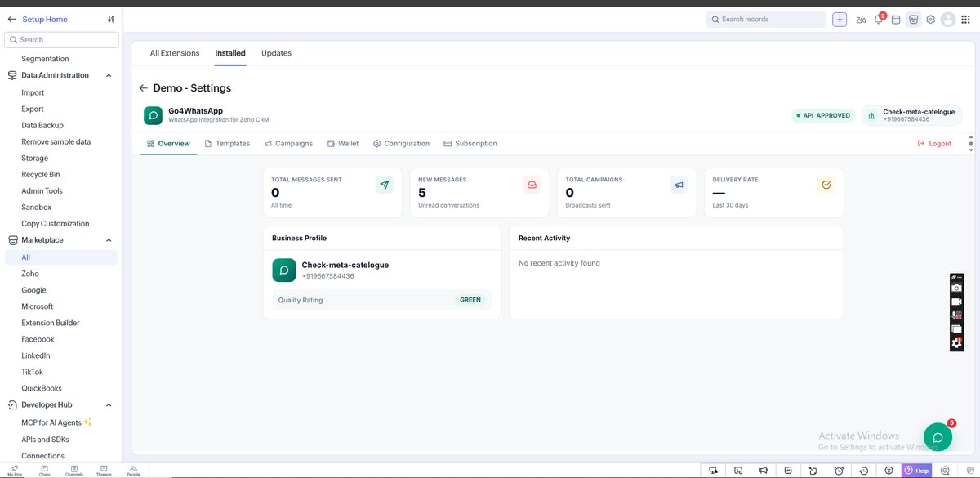The image size is (980, 478).
Task: Open Threads in bottom bar
Action: [104, 471]
